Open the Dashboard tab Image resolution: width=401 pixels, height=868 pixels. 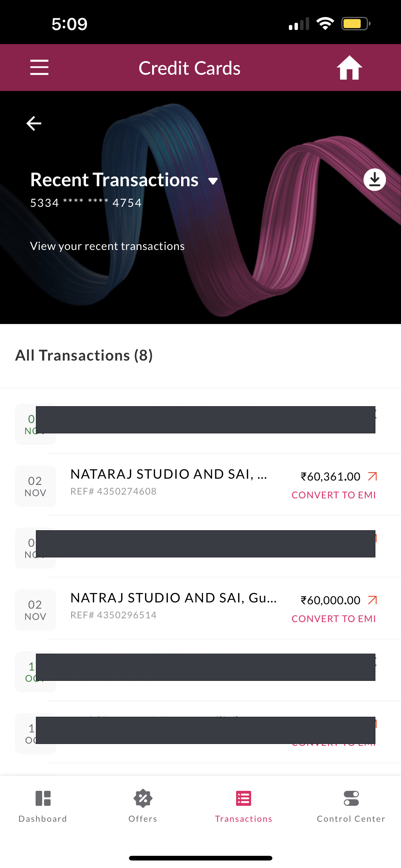tap(43, 806)
